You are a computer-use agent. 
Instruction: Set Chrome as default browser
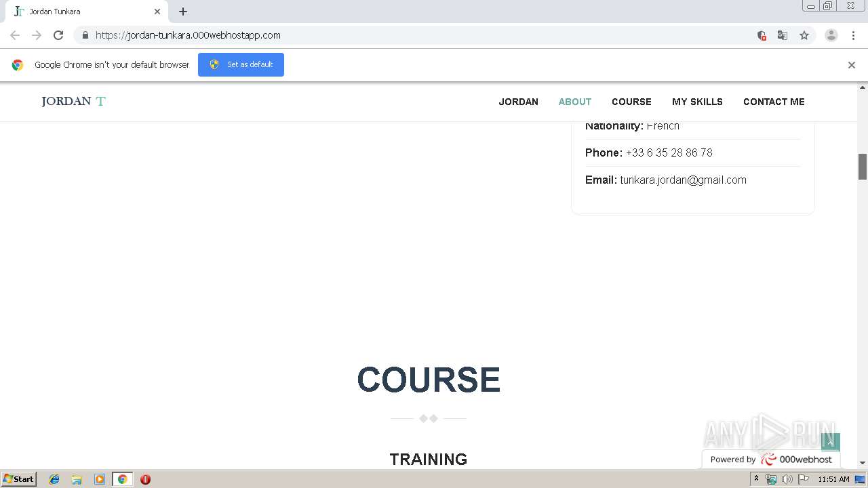pyautogui.click(x=241, y=64)
